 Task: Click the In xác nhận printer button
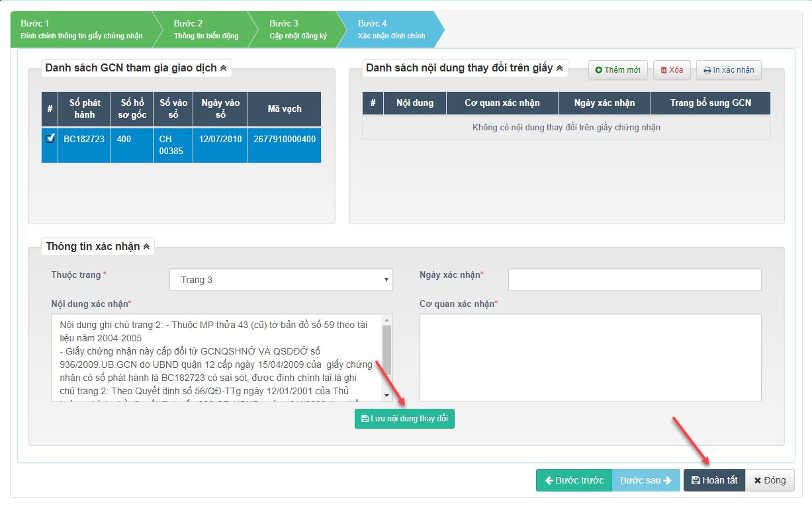coord(729,70)
